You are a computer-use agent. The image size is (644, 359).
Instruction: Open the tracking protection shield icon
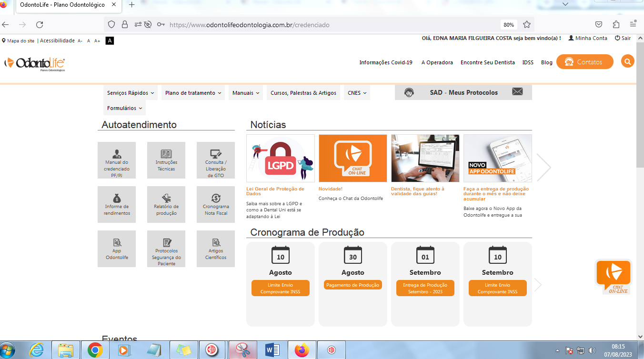tap(111, 25)
